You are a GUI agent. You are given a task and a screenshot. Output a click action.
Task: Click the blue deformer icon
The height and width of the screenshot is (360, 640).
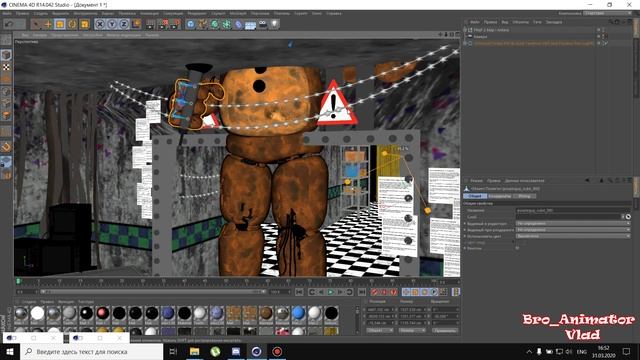point(238,24)
